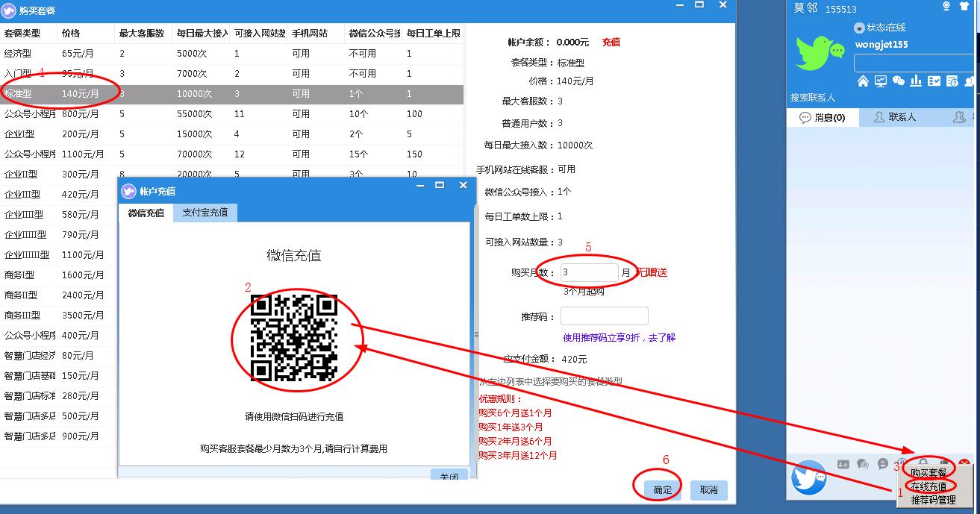The image size is (980, 514).
Task: Click the WeChat icon in the toolbar
Action: tap(899, 81)
